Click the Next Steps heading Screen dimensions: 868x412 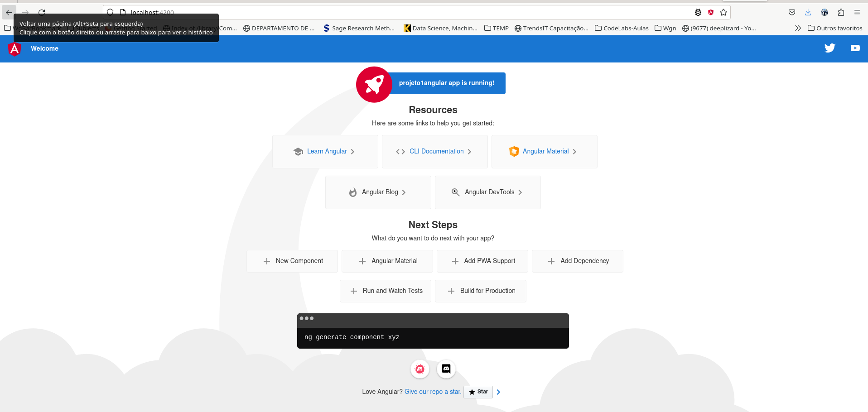(x=433, y=225)
